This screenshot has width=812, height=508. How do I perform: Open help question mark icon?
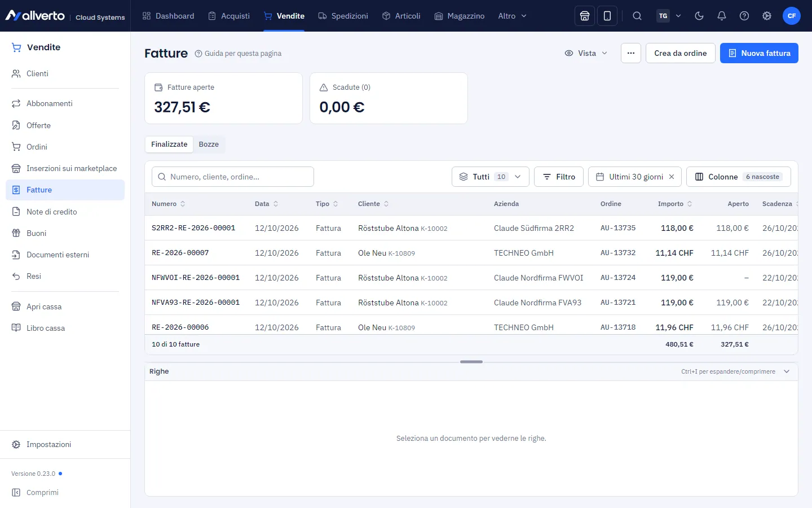[x=744, y=16]
